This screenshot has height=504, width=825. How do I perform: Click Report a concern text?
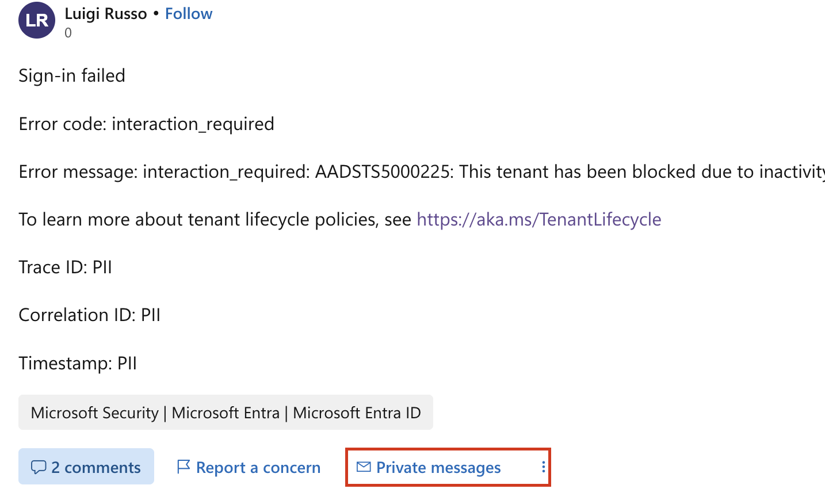pos(258,467)
